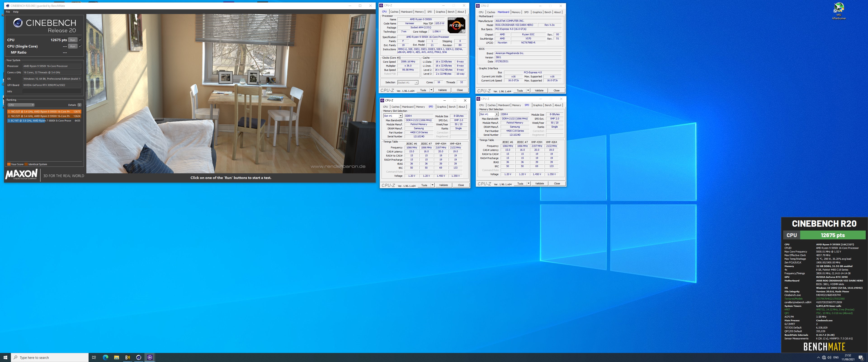Open the Windows Start menu
This screenshot has height=362, width=868.
tap(5, 357)
